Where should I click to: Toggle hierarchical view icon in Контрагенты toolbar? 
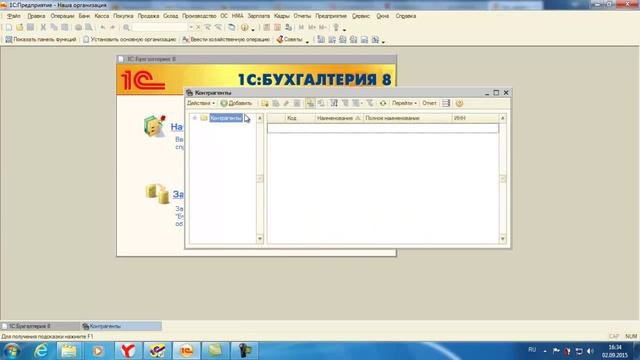tap(310, 103)
